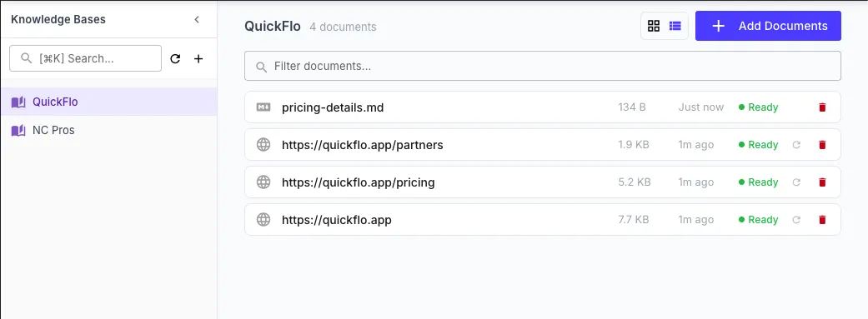The height and width of the screenshot is (319, 868).
Task: Click the refresh knowledge bases icon
Action: (175, 58)
